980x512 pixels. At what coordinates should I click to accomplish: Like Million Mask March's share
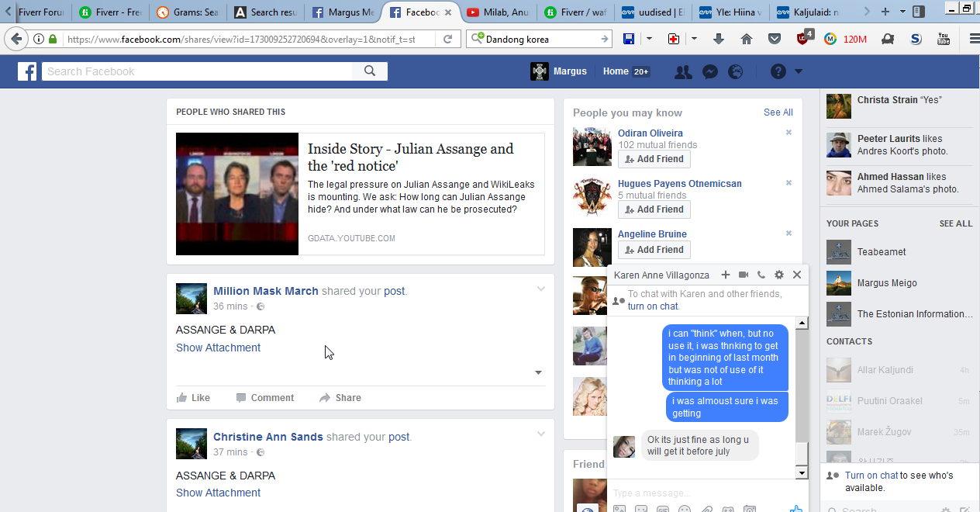(193, 397)
